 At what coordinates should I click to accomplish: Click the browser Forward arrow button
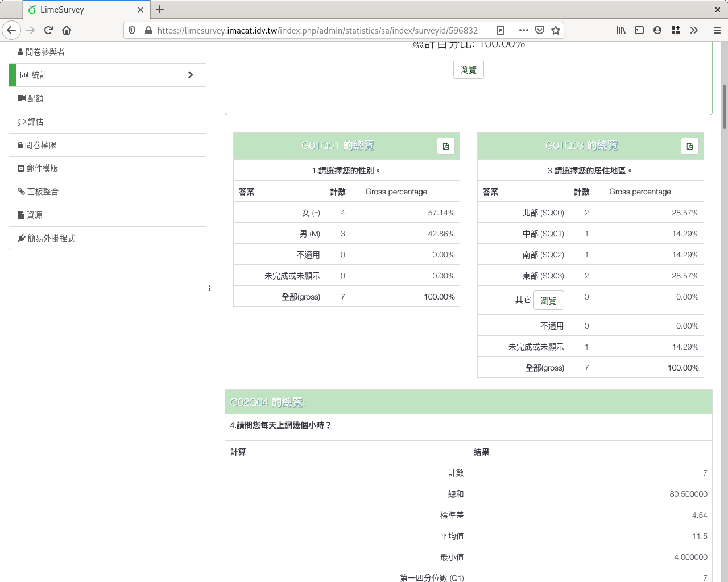[30, 30]
